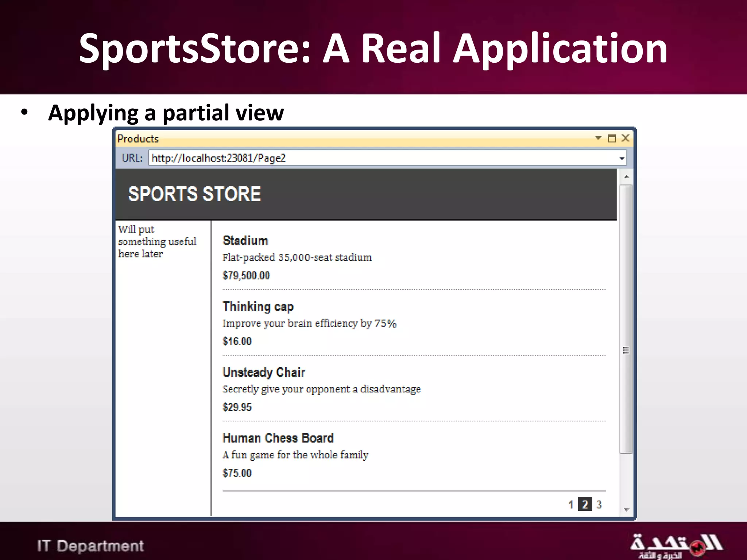Close the Products window
The height and width of the screenshot is (560, 747).
pyautogui.click(x=626, y=138)
